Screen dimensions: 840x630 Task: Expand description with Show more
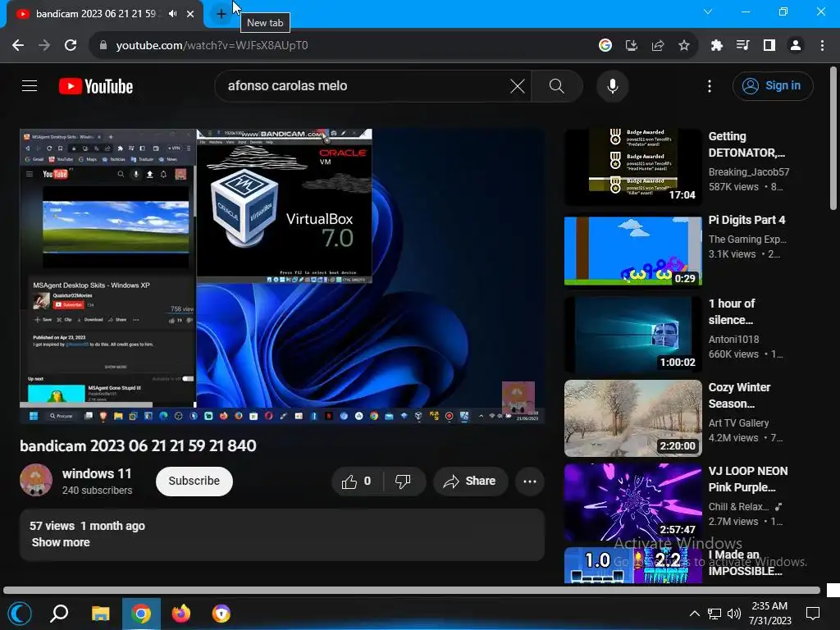(61, 543)
